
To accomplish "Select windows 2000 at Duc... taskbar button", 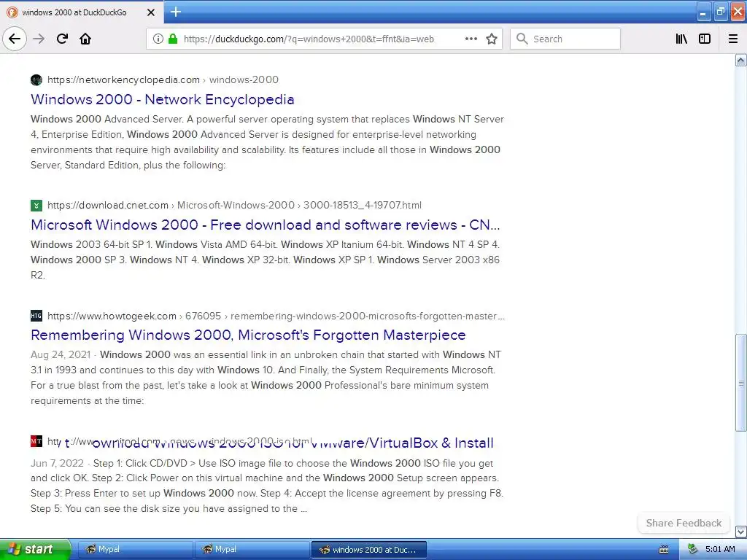I will [x=368, y=550].
